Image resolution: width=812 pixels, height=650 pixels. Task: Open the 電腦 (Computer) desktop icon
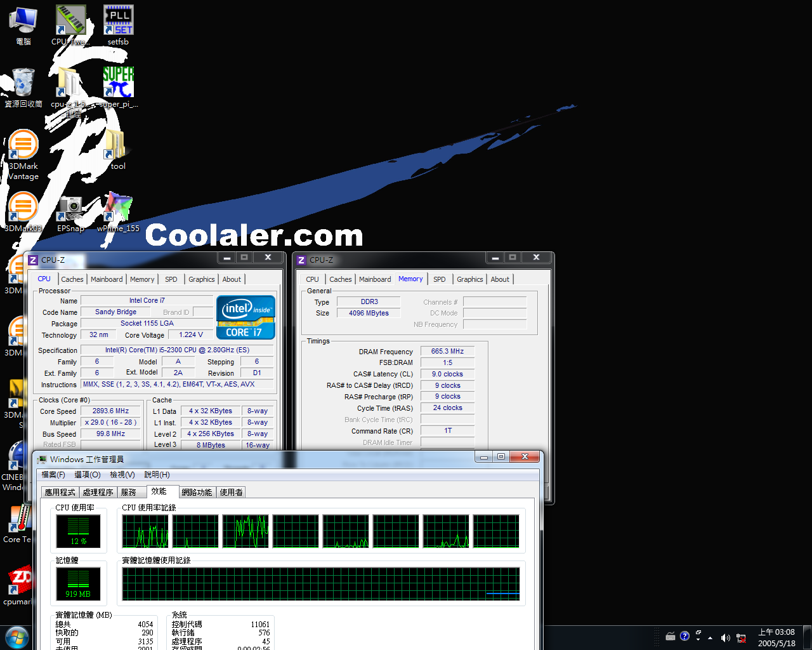(x=23, y=25)
